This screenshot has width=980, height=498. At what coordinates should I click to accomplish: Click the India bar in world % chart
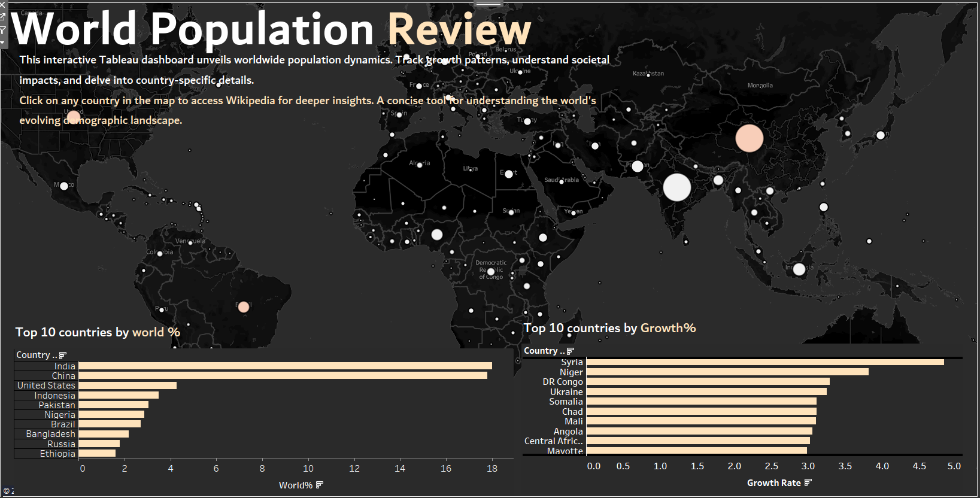[285, 366]
